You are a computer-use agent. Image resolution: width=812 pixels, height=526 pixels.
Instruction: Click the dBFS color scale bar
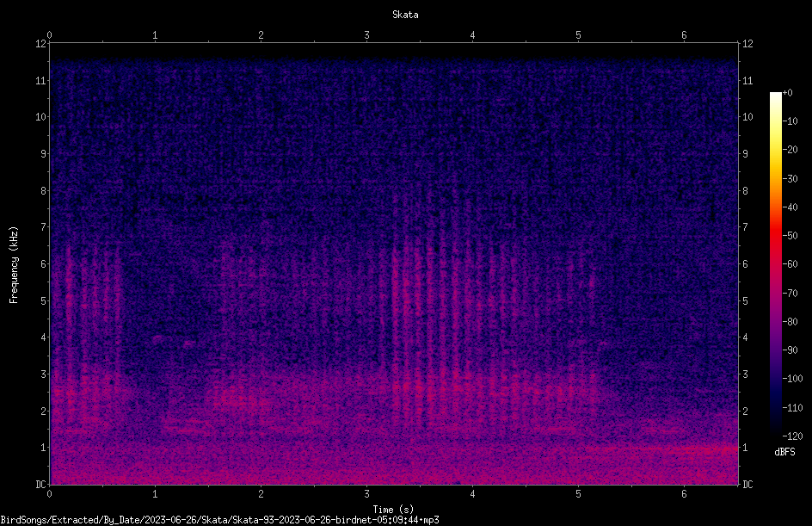pos(775,264)
